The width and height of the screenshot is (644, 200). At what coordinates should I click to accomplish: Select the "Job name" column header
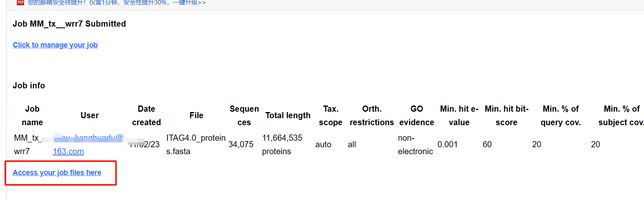(x=32, y=115)
